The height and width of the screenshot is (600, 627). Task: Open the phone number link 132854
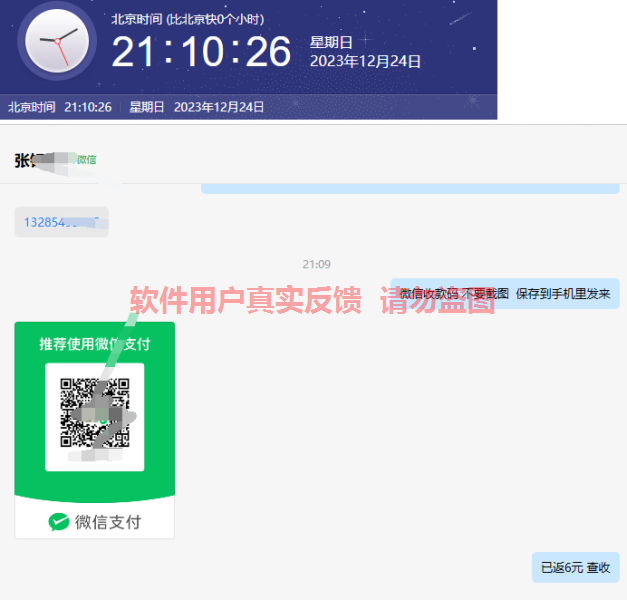tap(62, 222)
